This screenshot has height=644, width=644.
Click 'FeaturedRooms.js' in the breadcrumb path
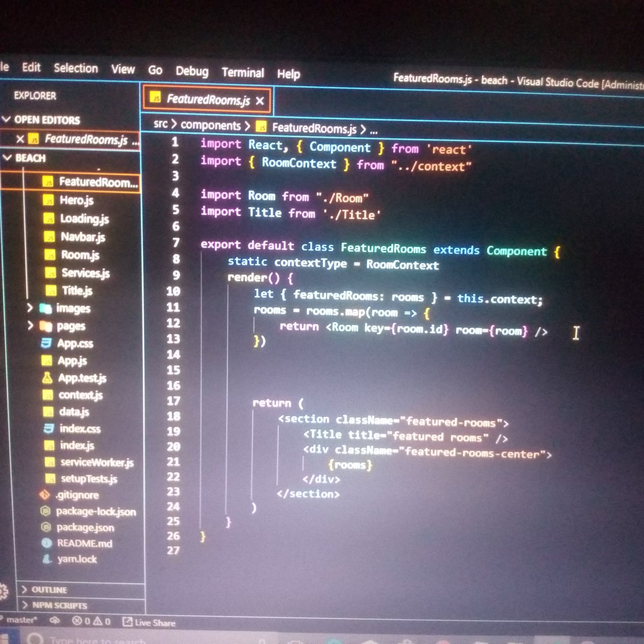click(x=314, y=128)
